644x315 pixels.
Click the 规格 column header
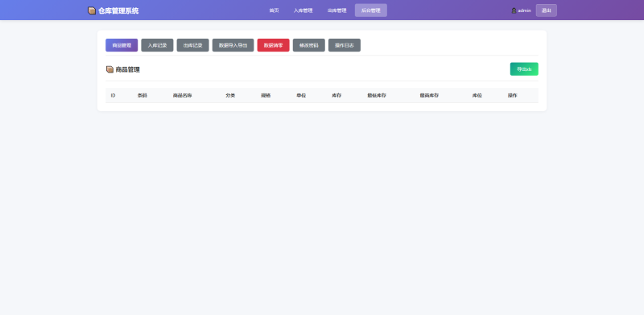pos(266,95)
